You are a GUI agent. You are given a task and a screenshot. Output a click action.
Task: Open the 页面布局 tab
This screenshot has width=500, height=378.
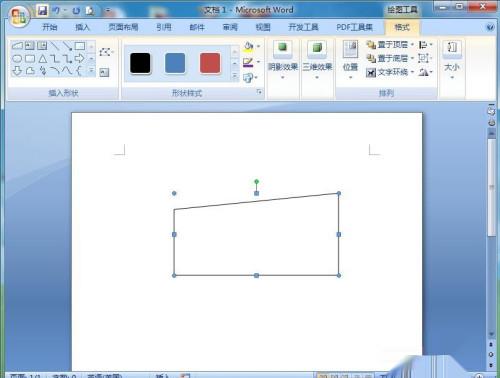123,27
